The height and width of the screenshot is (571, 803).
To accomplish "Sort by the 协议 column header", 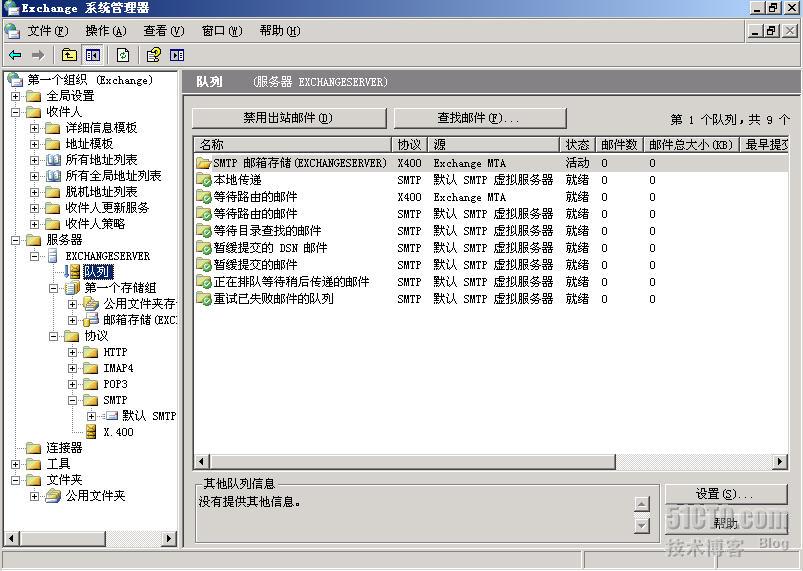I will (409, 145).
